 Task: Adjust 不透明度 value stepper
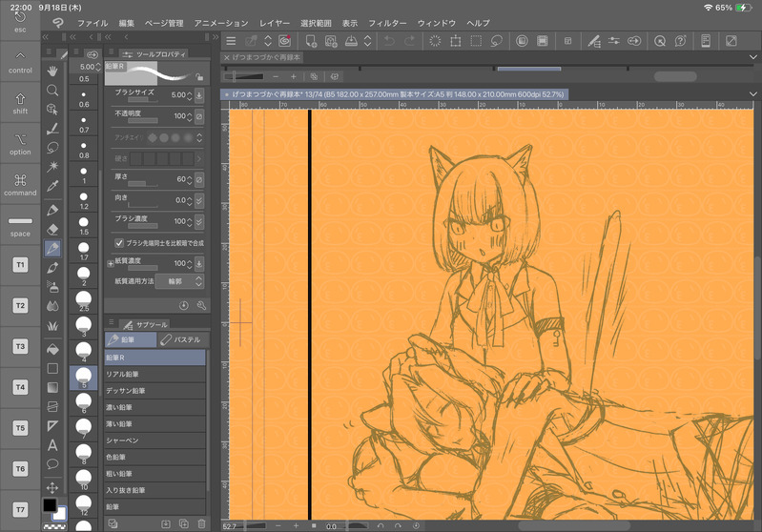[190, 116]
